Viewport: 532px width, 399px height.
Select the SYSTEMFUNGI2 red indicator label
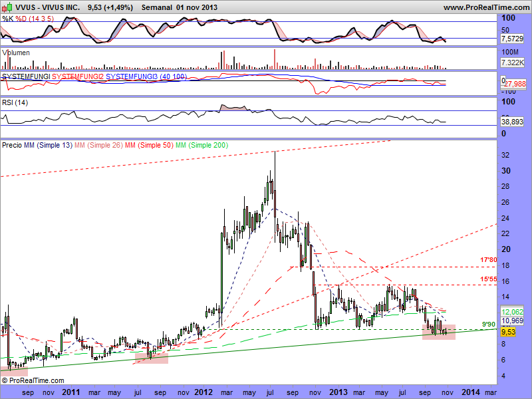tap(78, 76)
